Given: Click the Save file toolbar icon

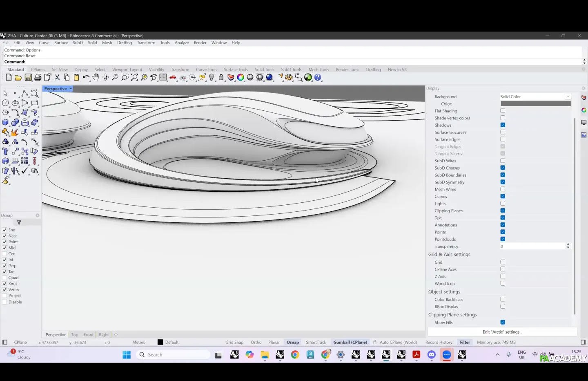Looking at the screenshot, I should point(28,78).
